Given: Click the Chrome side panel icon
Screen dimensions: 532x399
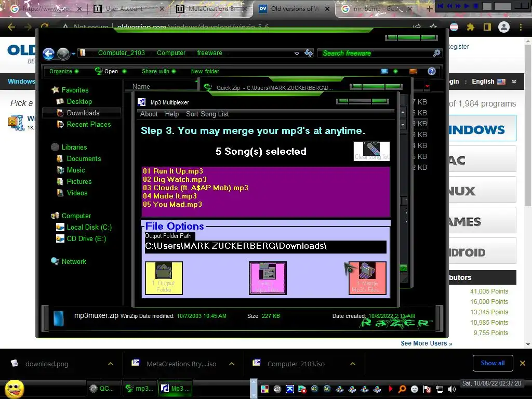Looking at the screenshot, I should (487, 27).
